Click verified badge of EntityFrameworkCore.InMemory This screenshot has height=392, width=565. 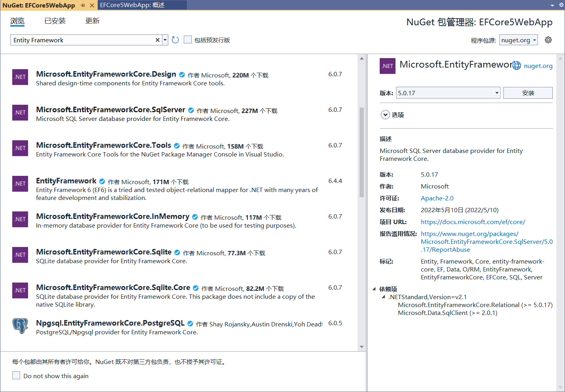[x=195, y=217]
